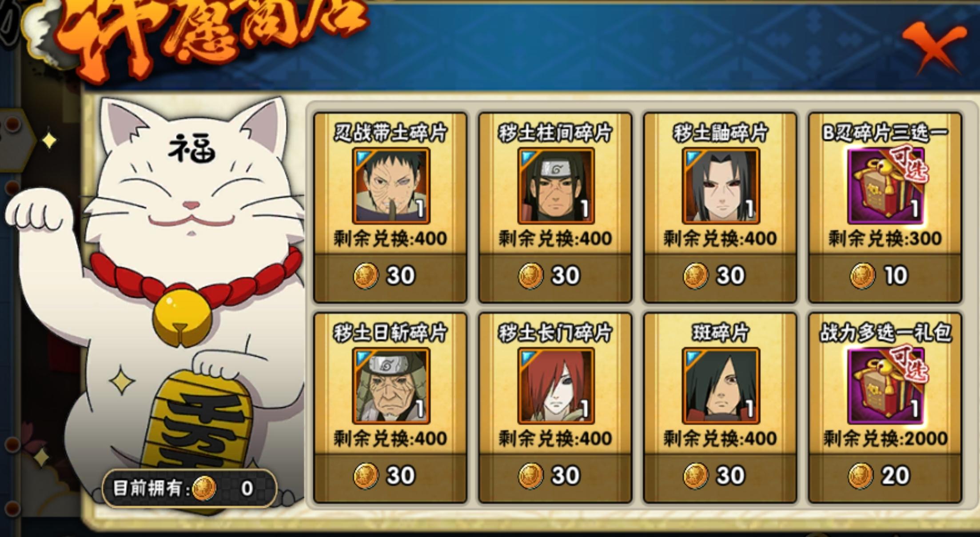Buy 忍战带土碎片 for 30 coins

point(390,276)
